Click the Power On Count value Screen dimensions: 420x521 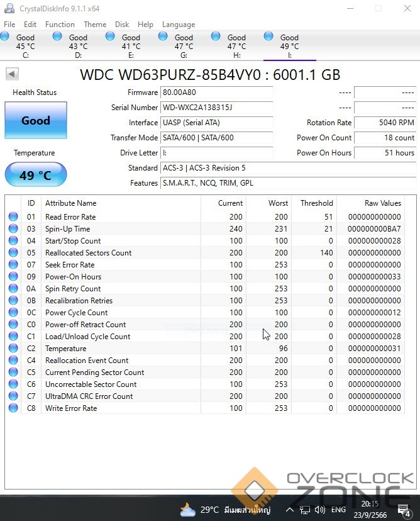[385, 138]
